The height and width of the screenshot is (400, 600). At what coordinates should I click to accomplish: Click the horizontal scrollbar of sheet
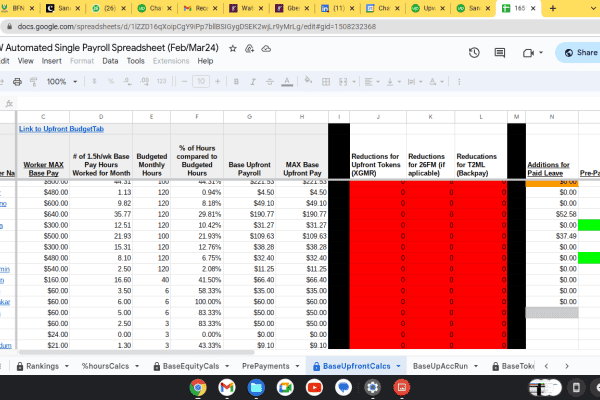137,352
